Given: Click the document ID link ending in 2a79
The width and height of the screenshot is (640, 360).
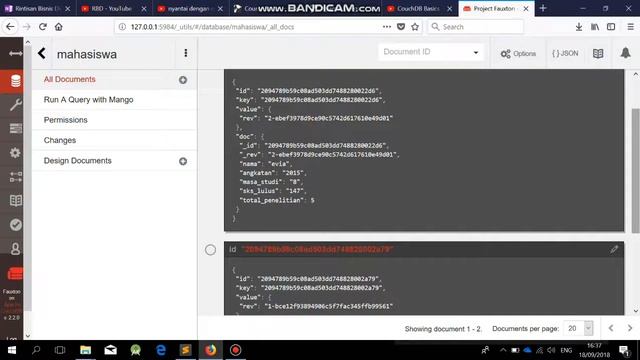Looking at the screenshot, I should pos(318,249).
